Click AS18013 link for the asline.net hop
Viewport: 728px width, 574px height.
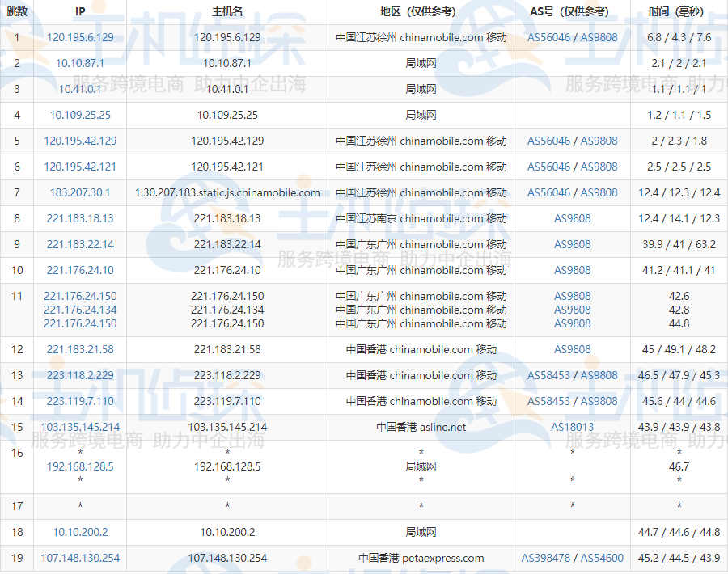coord(572,428)
